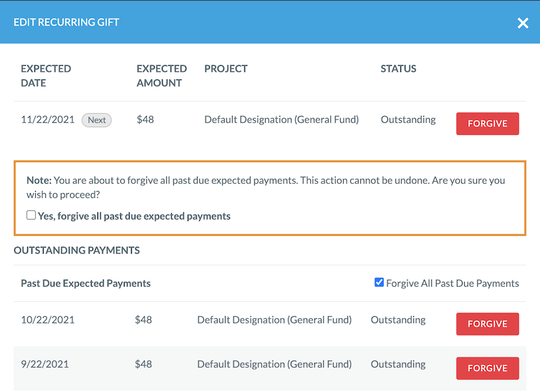The width and height of the screenshot is (540, 392).
Task: Forgive the 10/22/2021 past due payment
Action: 487,323
